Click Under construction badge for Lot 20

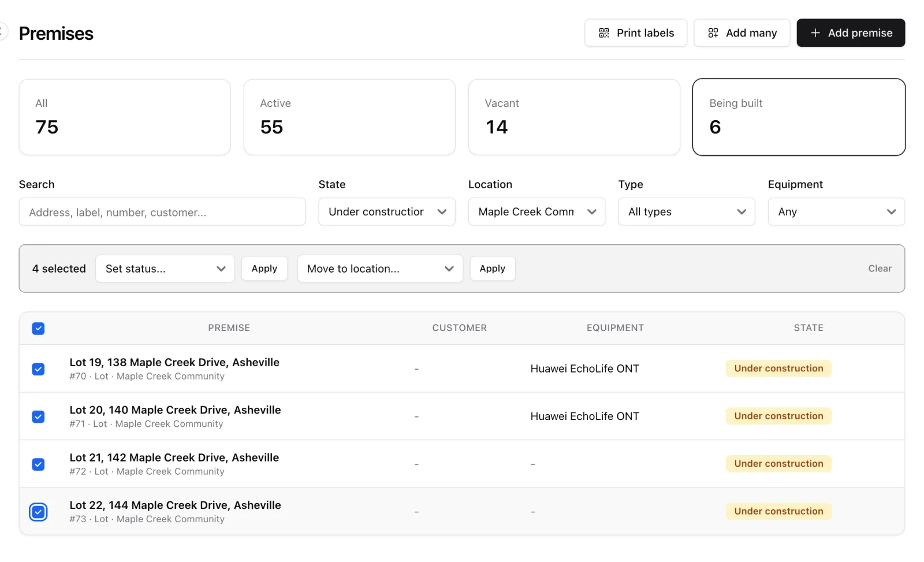[778, 416]
